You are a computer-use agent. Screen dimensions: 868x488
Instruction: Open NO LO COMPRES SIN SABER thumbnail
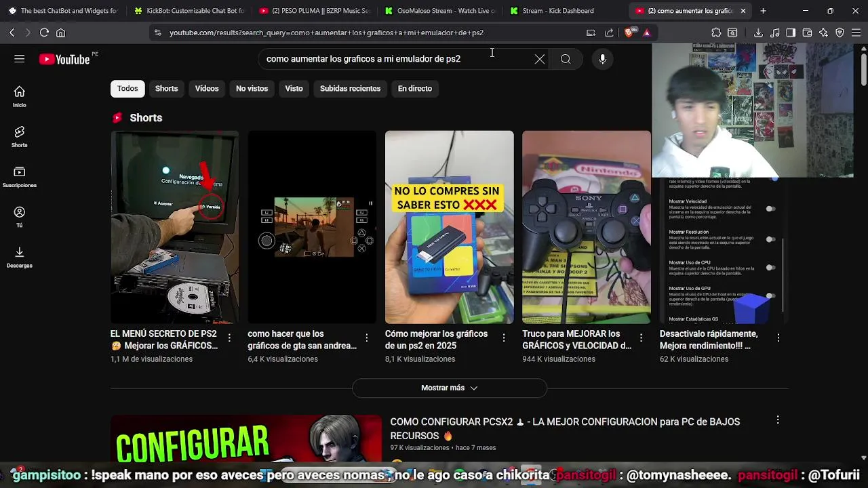(x=449, y=227)
